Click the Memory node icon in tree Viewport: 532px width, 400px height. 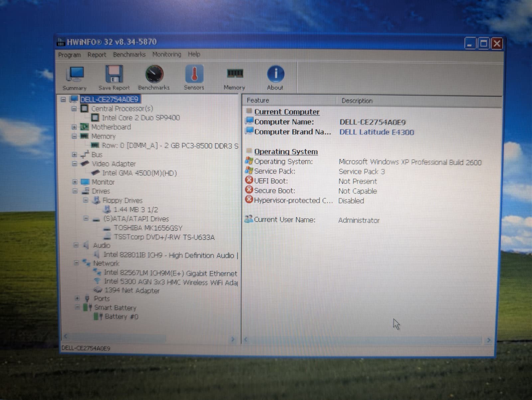click(85, 136)
